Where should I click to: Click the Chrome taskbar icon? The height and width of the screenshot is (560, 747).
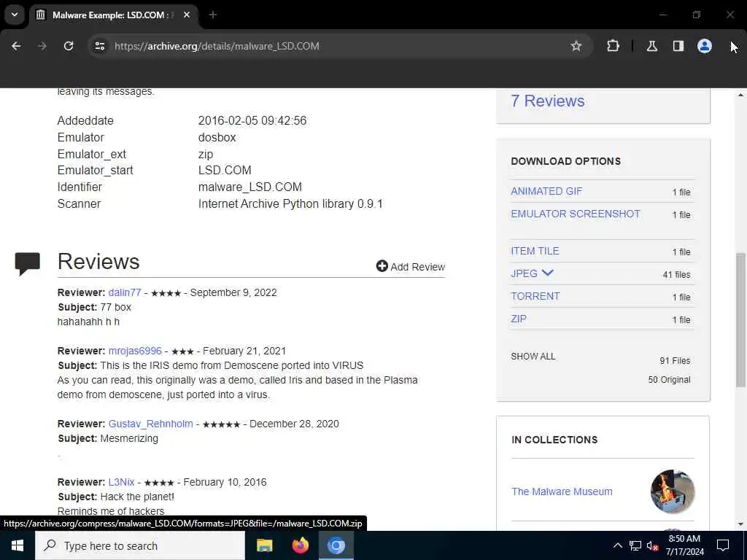[336, 545]
